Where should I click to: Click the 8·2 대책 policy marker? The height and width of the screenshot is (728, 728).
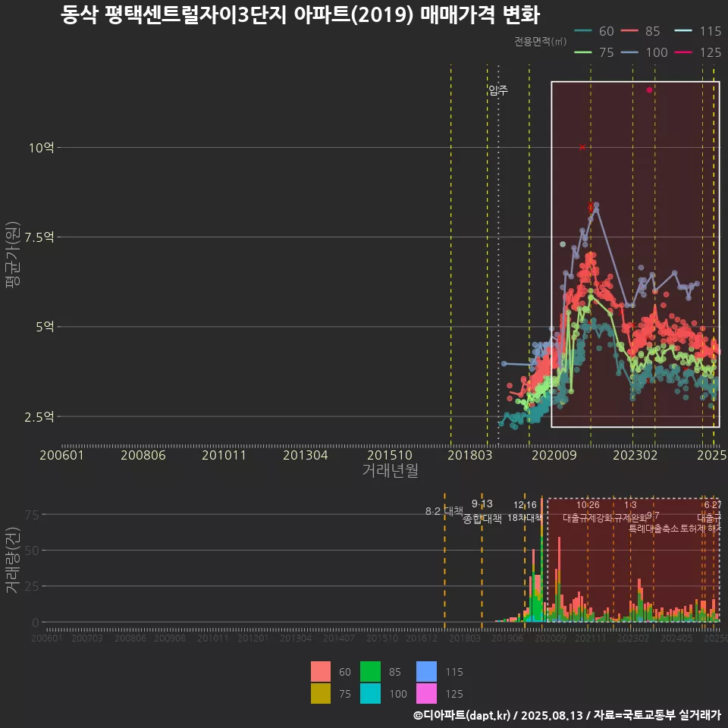coord(444,511)
